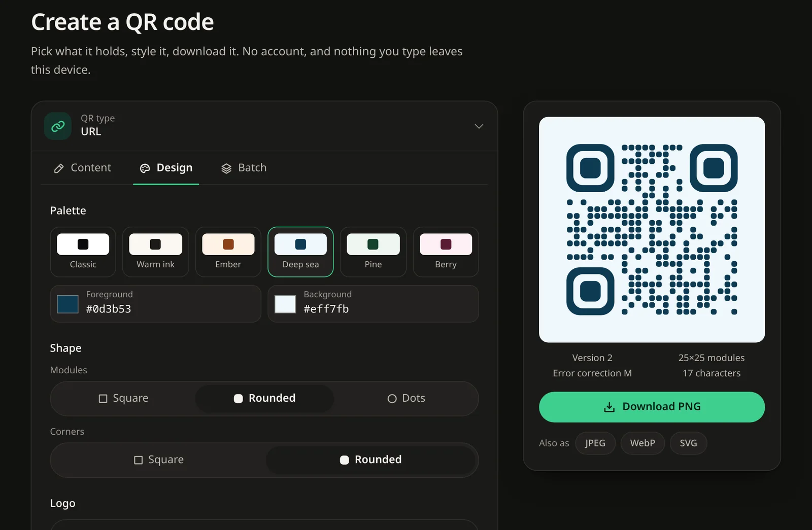This screenshot has height=530, width=812.
Task: Open the Background color swatch picker
Action: coord(285,304)
